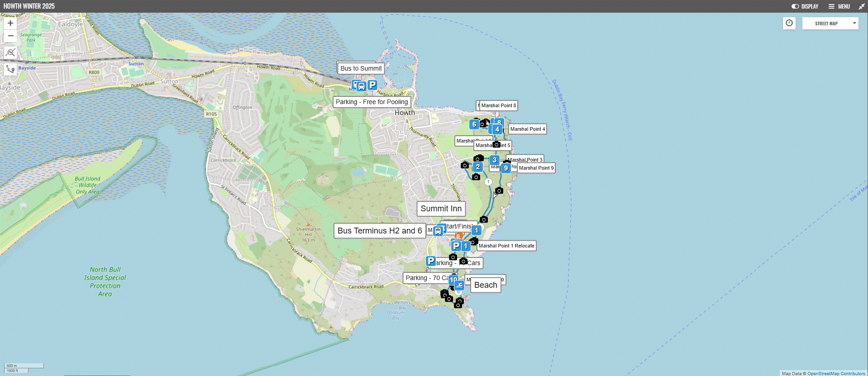Click camera icon north of Start/Finish
Image resolution: width=868 pixels, height=376 pixels.
pyautogui.click(x=484, y=219)
